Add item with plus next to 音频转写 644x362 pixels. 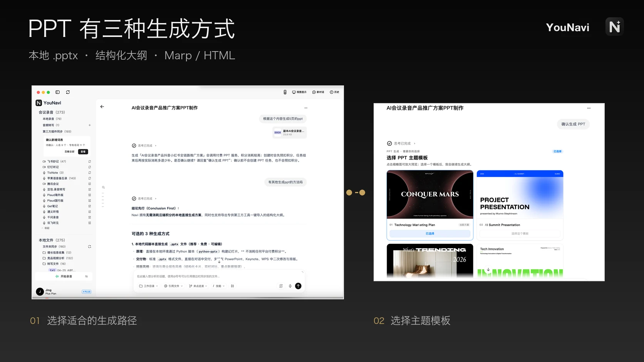coord(90,125)
